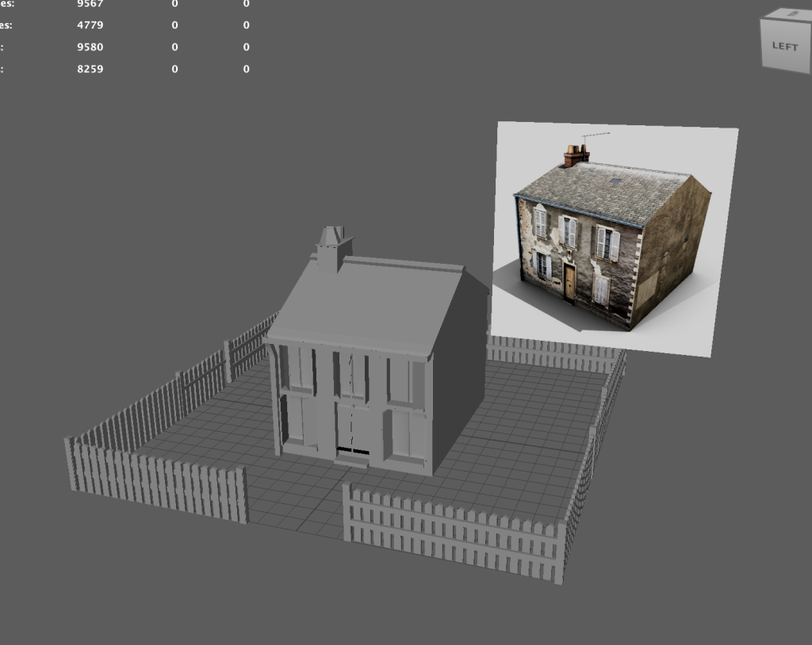
Task: Select the chimney on the gray house model
Action: (332, 249)
